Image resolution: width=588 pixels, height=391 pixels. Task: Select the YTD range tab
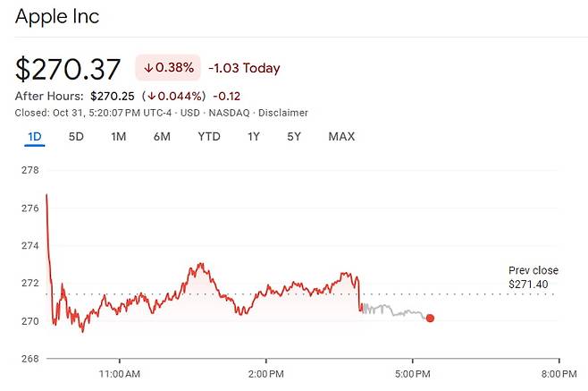pyautogui.click(x=209, y=137)
